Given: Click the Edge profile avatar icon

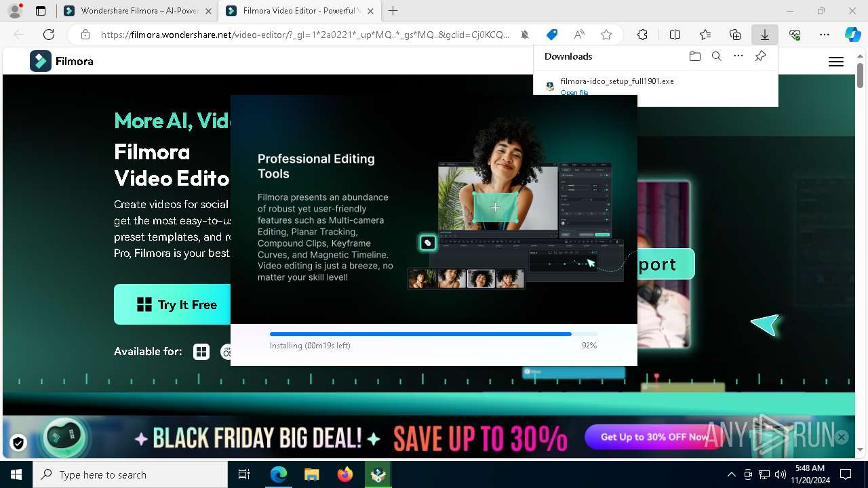Looking at the screenshot, I should [14, 11].
